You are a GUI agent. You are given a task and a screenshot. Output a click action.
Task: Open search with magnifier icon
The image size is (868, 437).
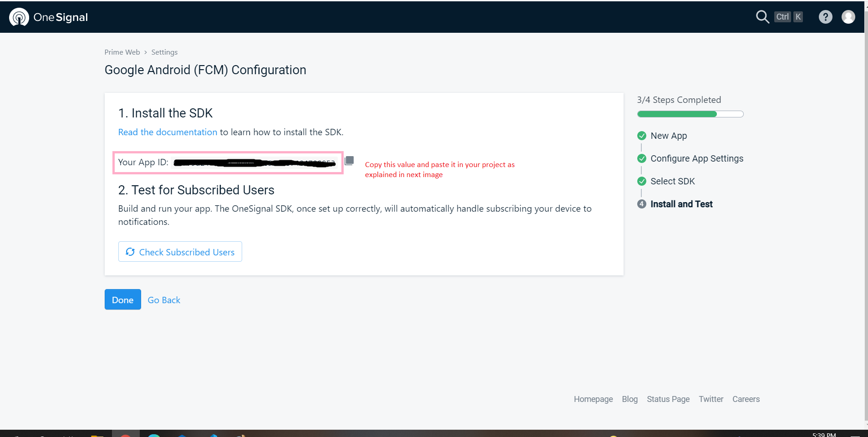click(762, 17)
